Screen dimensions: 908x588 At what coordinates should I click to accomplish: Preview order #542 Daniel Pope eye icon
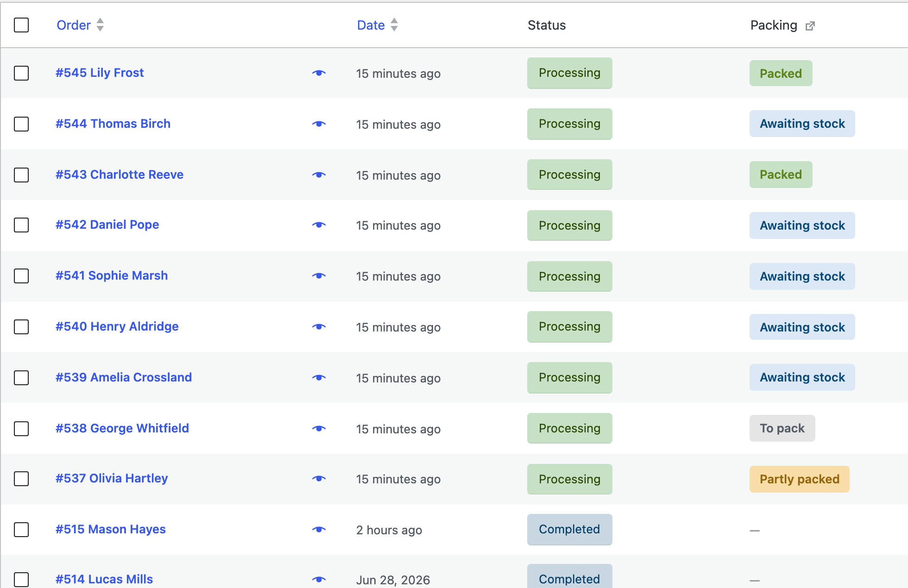[x=319, y=225]
